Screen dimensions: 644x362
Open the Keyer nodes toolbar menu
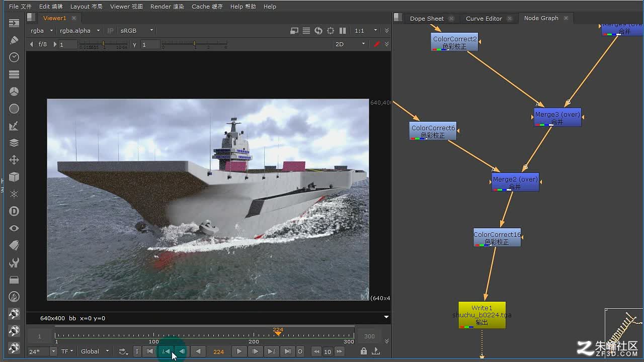point(14,126)
